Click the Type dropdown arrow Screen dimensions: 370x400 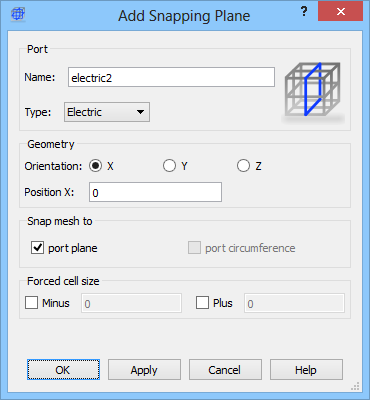[x=141, y=112]
